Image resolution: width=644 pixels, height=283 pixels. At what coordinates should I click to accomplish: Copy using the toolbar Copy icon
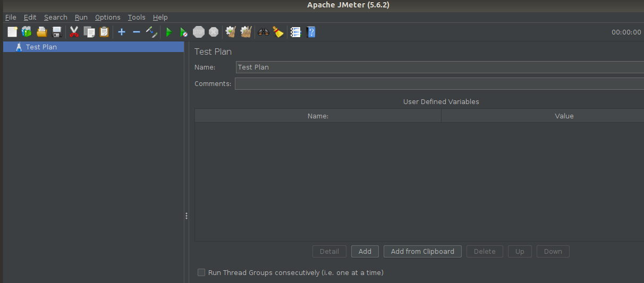pos(89,32)
